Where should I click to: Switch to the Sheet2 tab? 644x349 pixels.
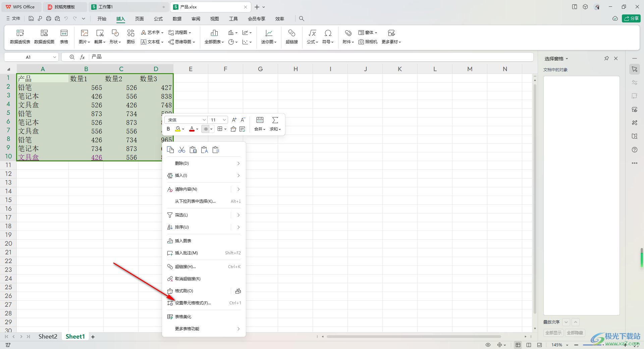point(48,337)
